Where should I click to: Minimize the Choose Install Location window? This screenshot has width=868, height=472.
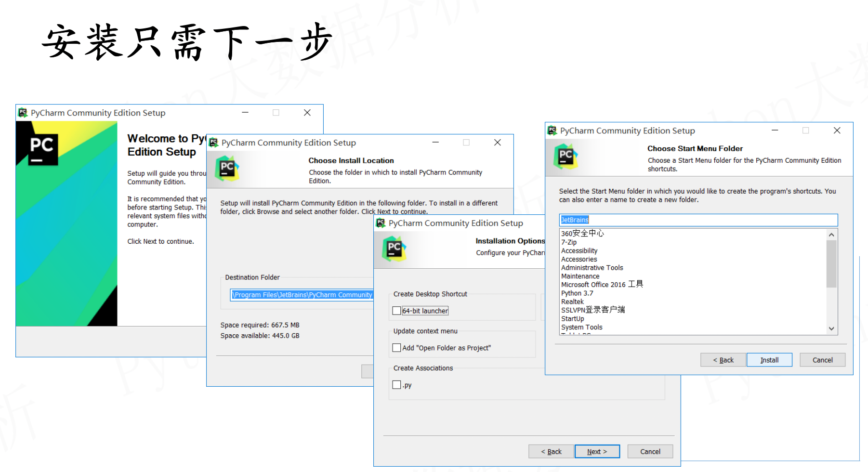[435, 143]
